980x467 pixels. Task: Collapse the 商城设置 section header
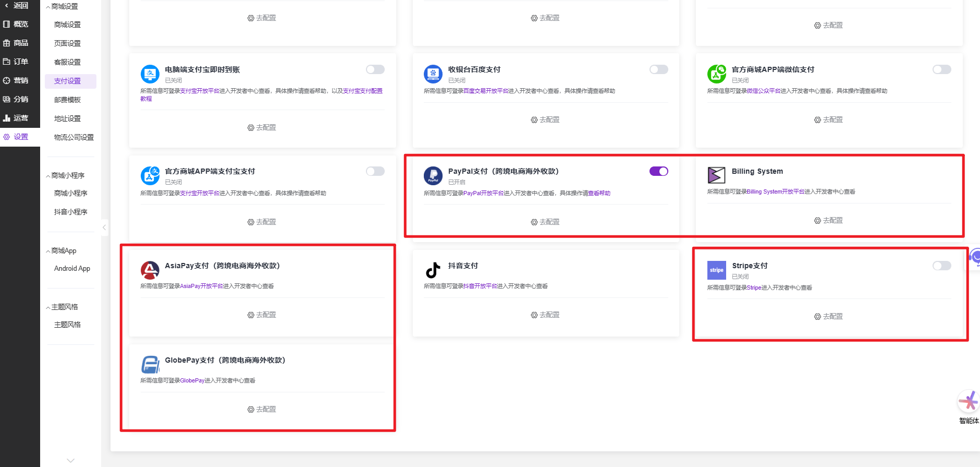63,6
